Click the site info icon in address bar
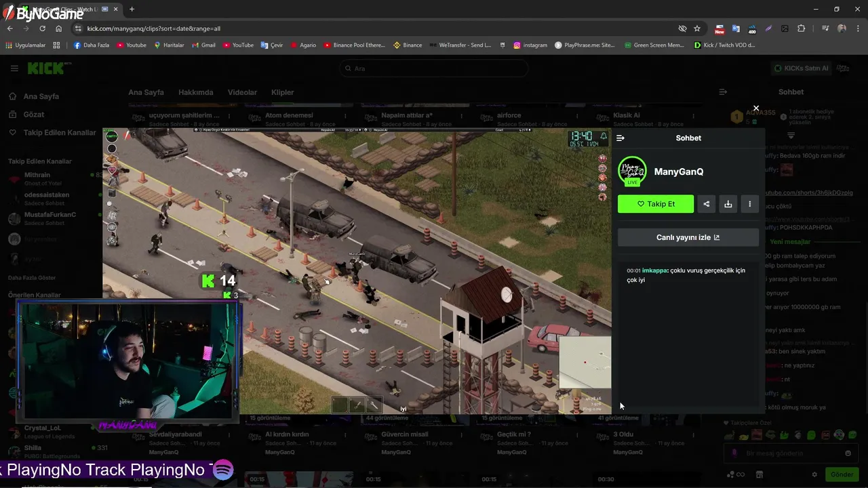The width and height of the screenshot is (868, 488). pyautogui.click(x=78, y=28)
